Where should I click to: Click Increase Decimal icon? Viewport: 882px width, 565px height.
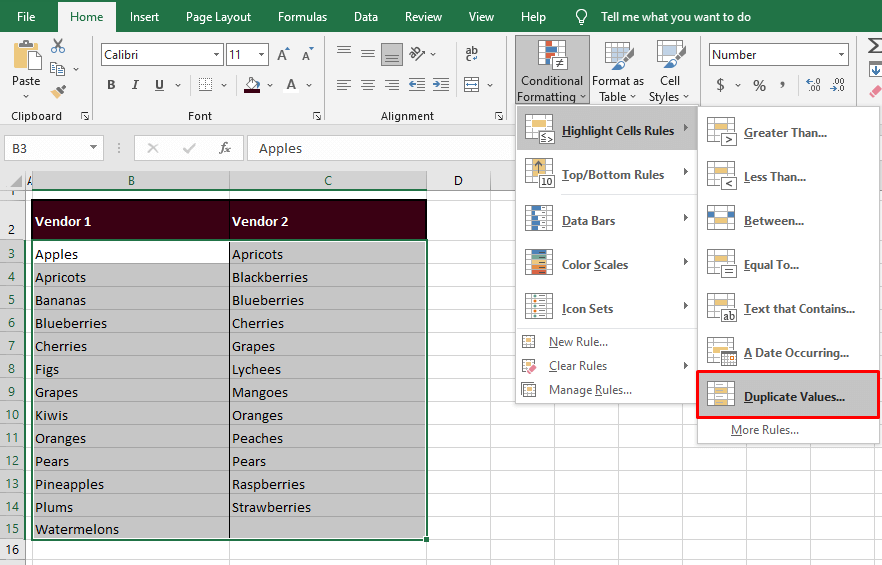click(x=813, y=85)
